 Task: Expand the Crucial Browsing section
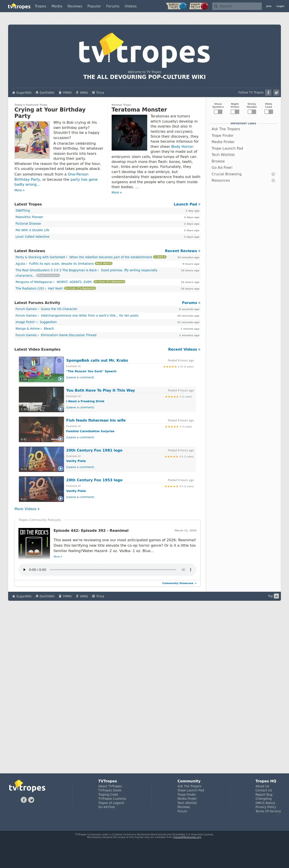click(273, 174)
